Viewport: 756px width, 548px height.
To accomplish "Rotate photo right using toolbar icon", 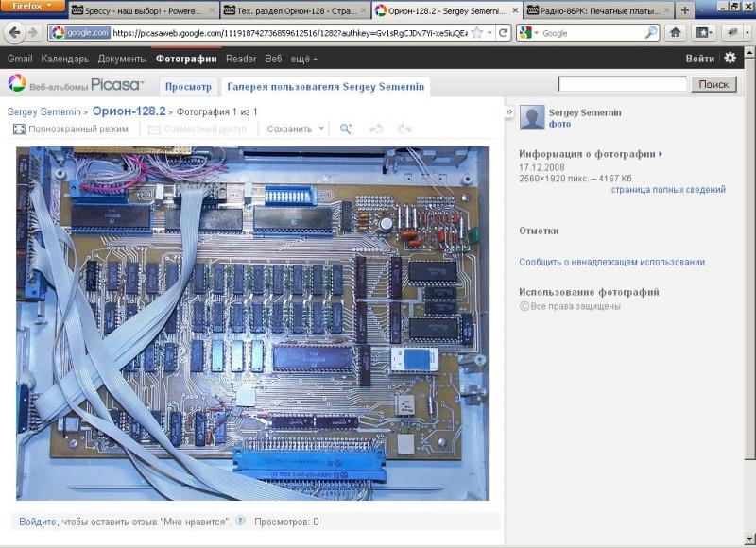I will click(x=404, y=128).
